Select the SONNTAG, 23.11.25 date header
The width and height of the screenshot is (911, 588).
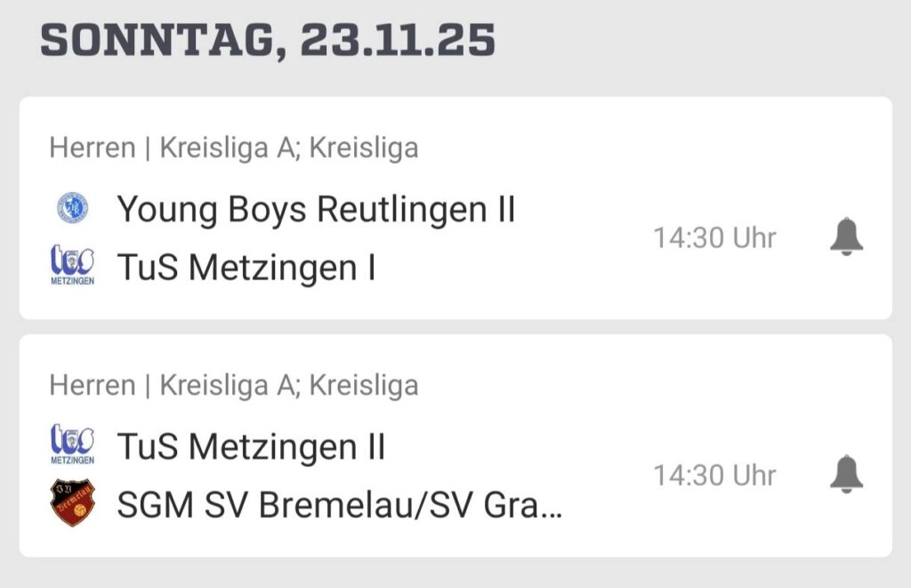268,41
